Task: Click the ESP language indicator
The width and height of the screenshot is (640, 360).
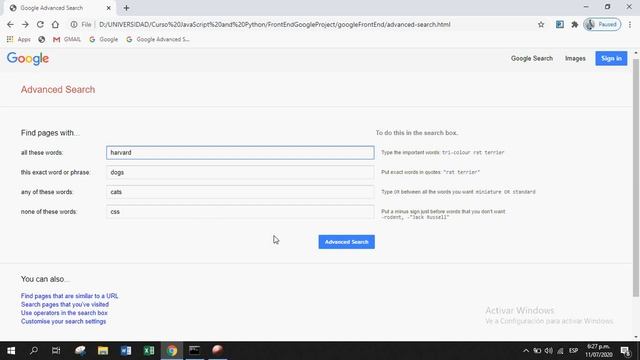Action: (573, 351)
